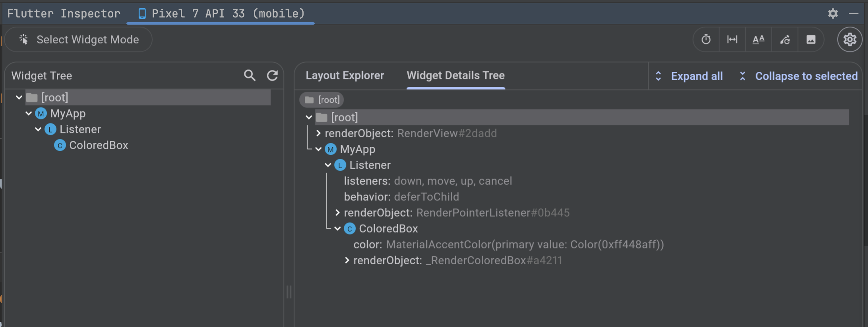The image size is (868, 327).
Task: Click Highlight Repaints icon
Action: click(x=785, y=39)
